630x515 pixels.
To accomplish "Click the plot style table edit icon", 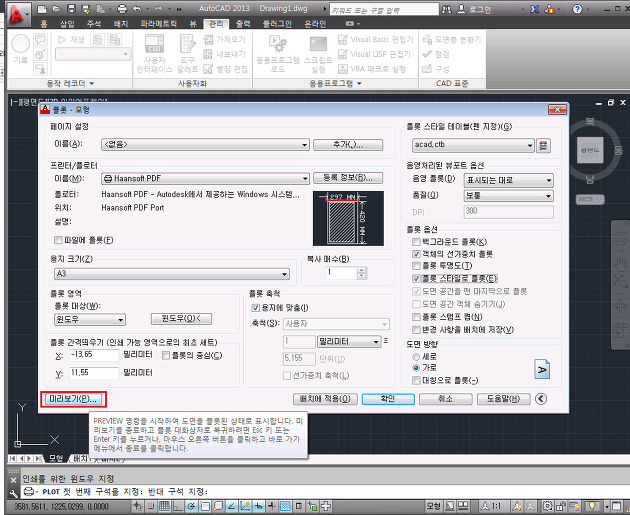I will (x=543, y=145).
